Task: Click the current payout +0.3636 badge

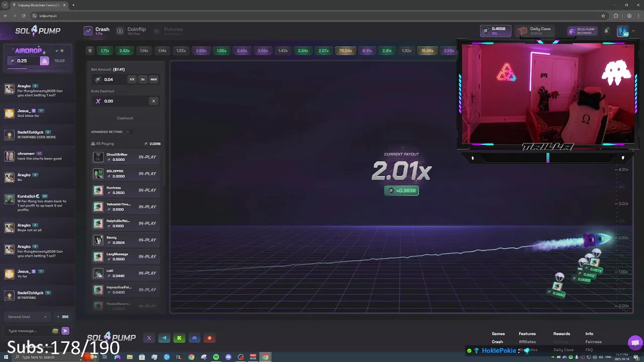Action: click(401, 191)
